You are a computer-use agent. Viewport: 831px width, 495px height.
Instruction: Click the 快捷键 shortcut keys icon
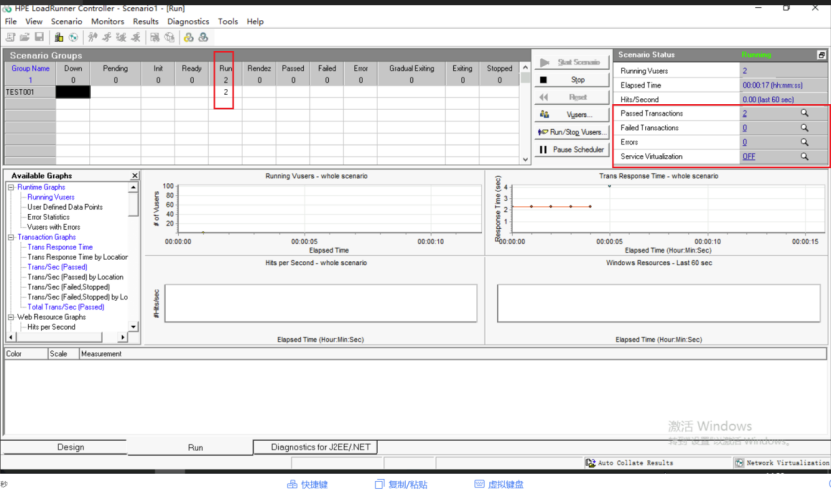(x=292, y=484)
